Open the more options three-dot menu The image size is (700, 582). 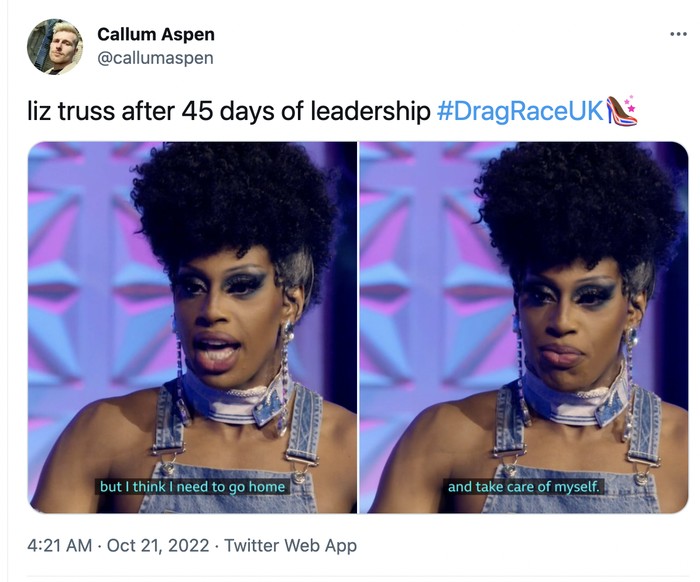(x=678, y=34)
